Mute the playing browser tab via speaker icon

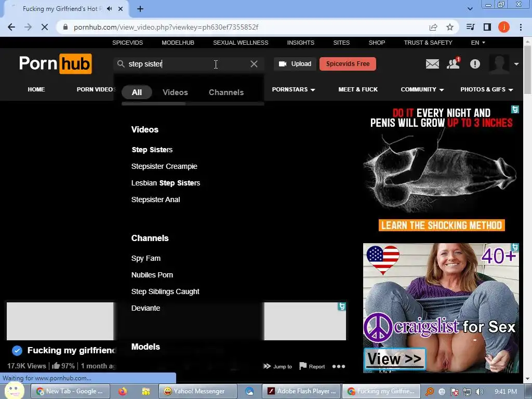point(109,9)
